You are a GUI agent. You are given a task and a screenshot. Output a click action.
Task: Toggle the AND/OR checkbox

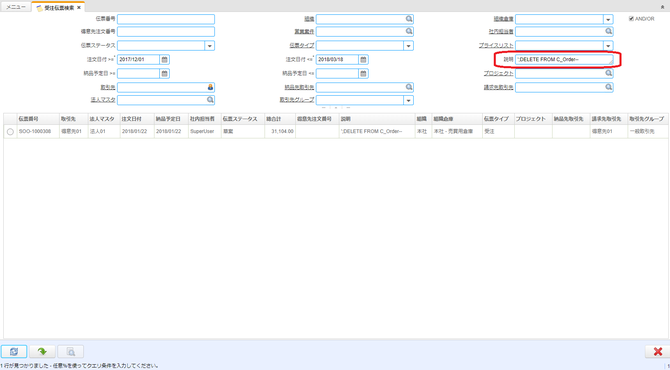tap(631, 19)
